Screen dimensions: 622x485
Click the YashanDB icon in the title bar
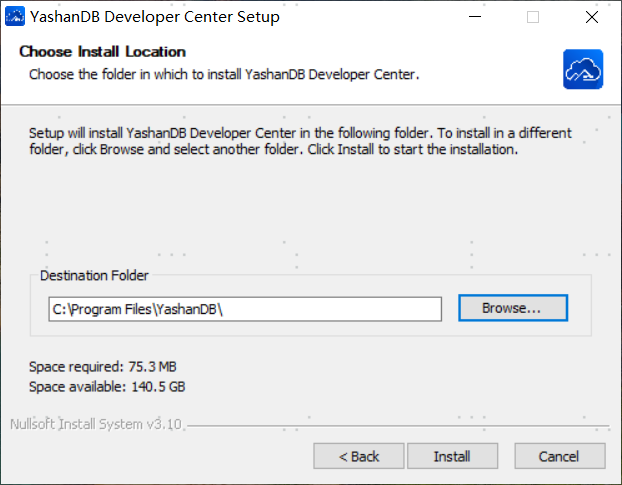tap(15, 17)
